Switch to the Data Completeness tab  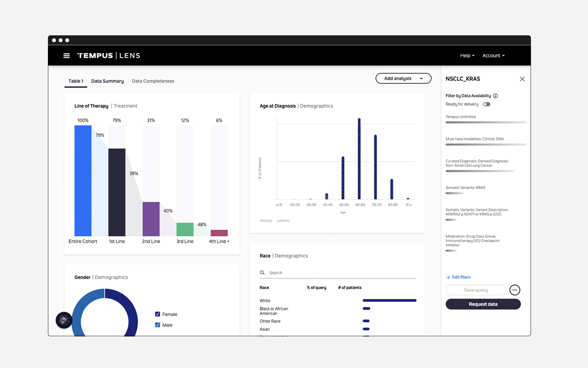tap(153, 81)
